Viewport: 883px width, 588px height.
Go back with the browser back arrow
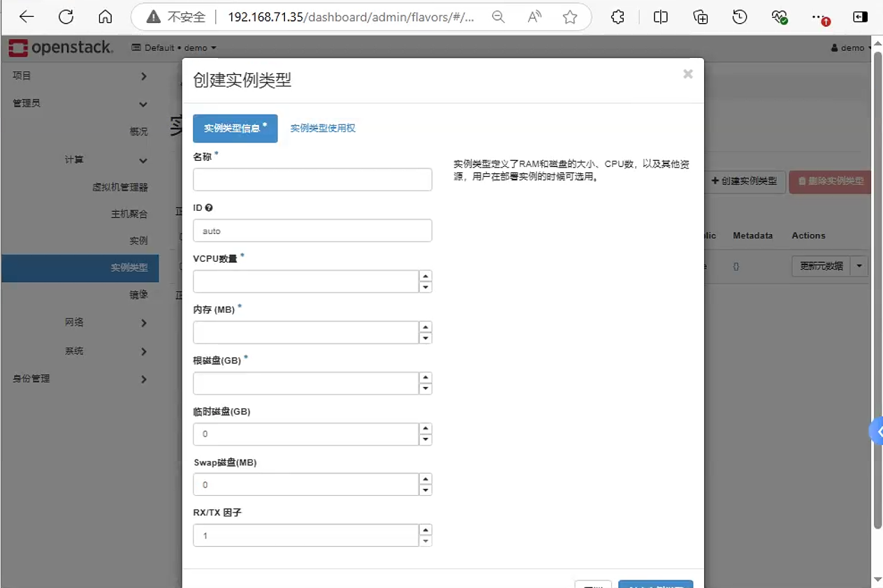coord(27,17)
